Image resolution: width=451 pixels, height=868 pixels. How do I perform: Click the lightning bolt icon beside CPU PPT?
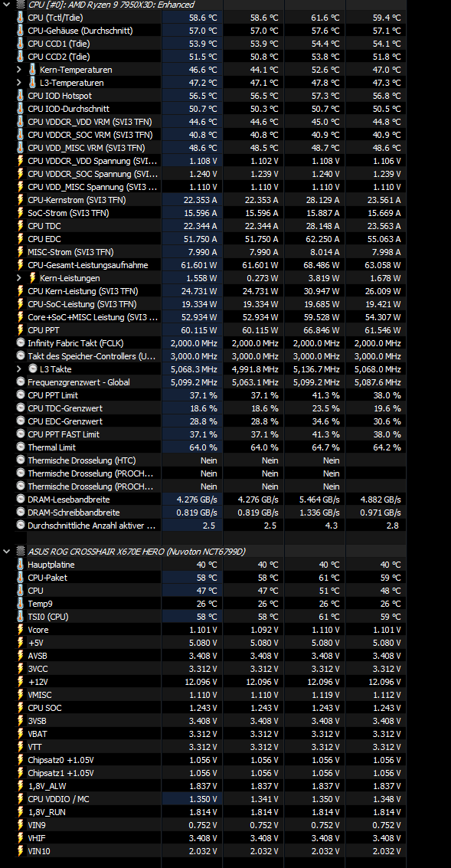coord(21,330)
